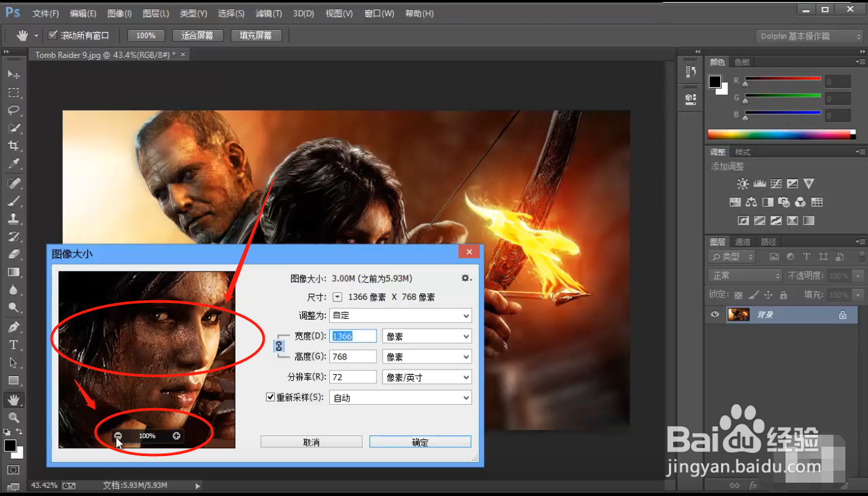Toggle lock transparent pixels
The height and width of the screenshot is (496, 868).
click(738, 295)
